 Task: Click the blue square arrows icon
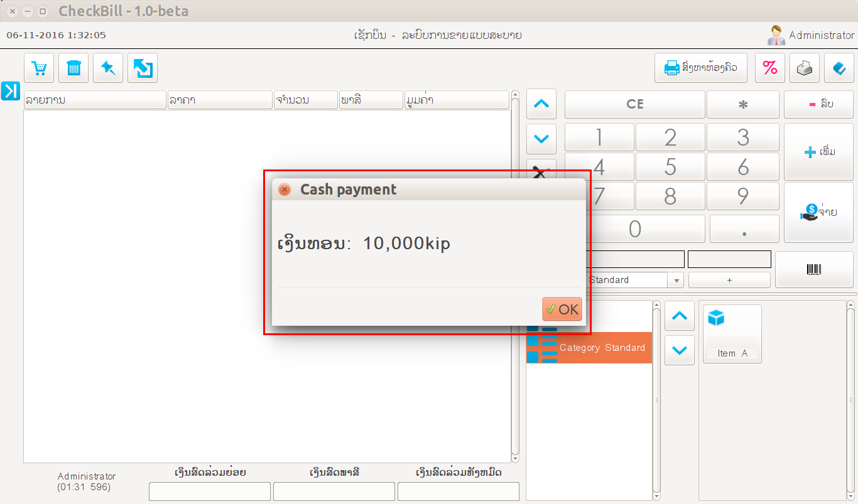(143, 68)
